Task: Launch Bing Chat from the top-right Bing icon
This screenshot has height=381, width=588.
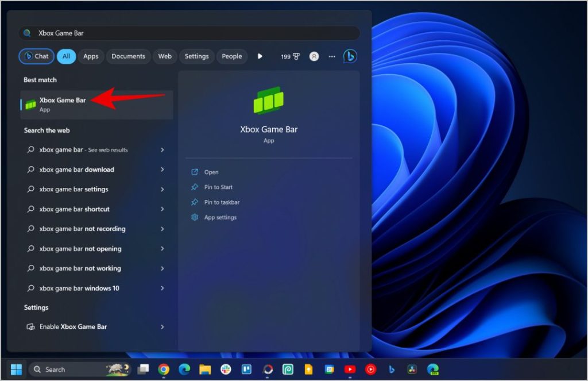Action: [x=350, y=56]
